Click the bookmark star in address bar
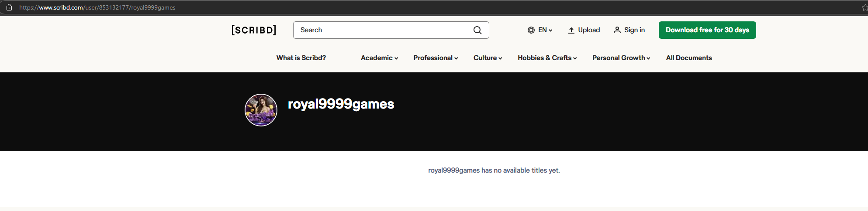 click(864, 7)
